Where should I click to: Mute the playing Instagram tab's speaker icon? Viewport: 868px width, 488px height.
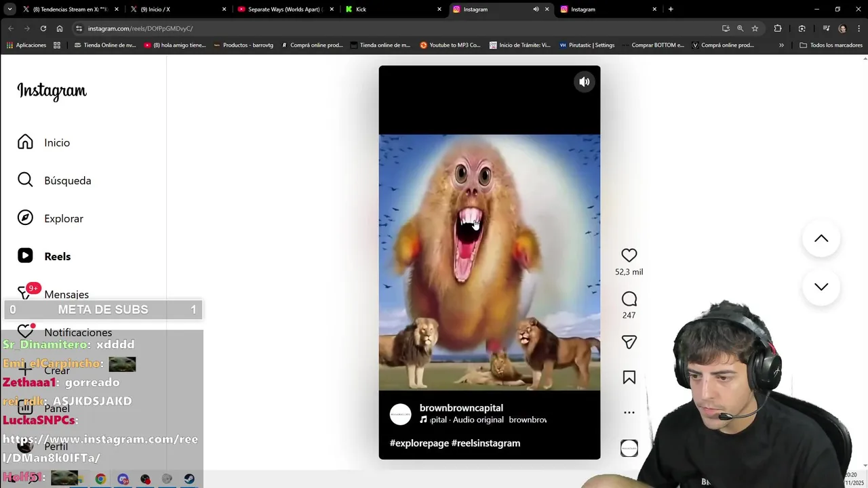pos(536,9)
